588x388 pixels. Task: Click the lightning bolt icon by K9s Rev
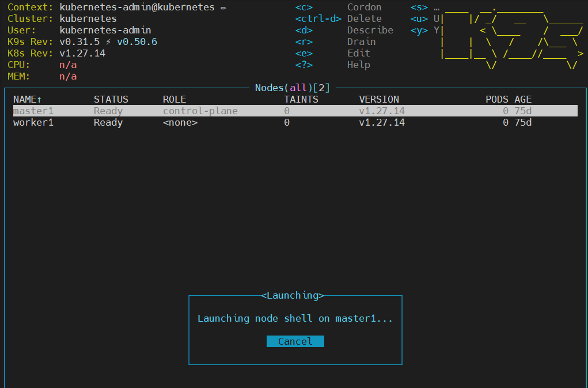tap(108, 42)
